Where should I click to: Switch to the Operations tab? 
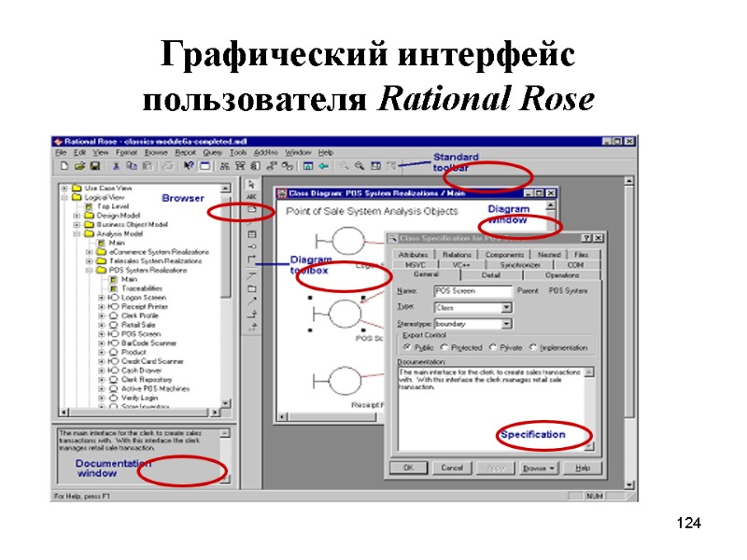(562, 274)
